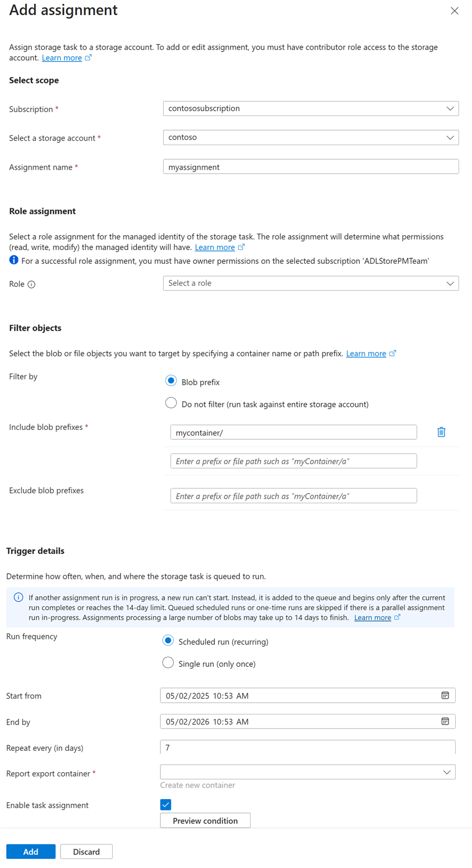
Task: Open the Subscription dropdown
Action: click(311, 108)
